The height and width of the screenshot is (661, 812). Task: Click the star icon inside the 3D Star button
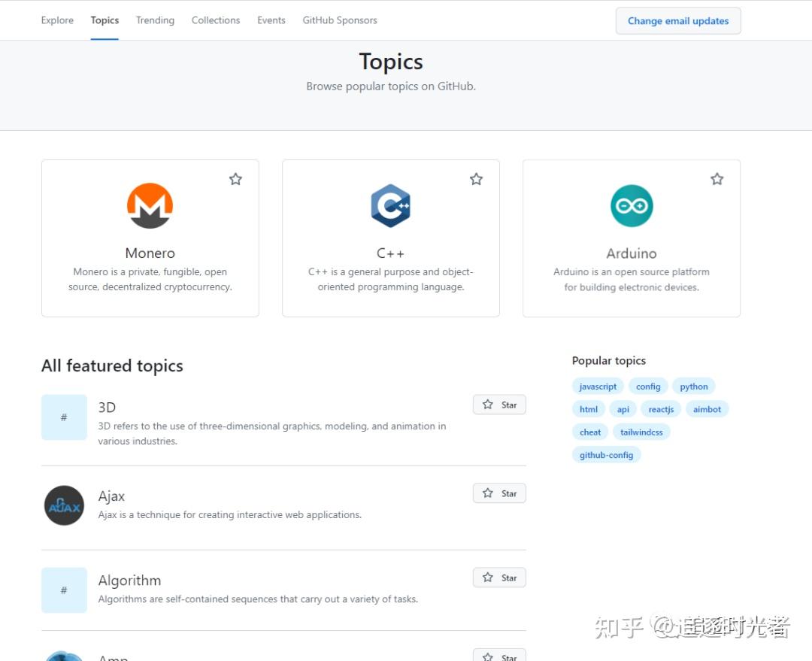point(487,404)
